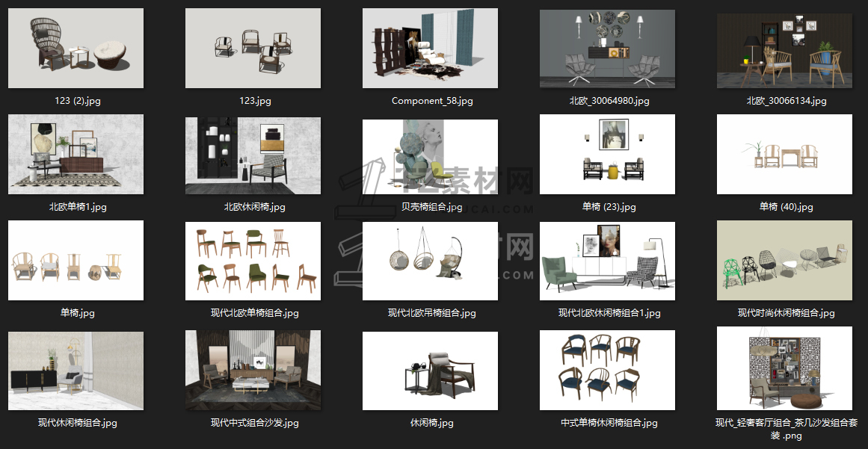Select the 现代北欧休闲椅组合1.jpg thumbnail
868x449 pixels.
click(x=607, y=261)
